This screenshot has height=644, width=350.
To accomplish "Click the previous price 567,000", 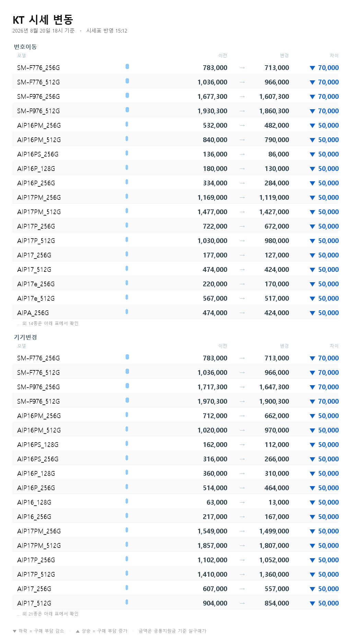I will (x=215, y=299).
